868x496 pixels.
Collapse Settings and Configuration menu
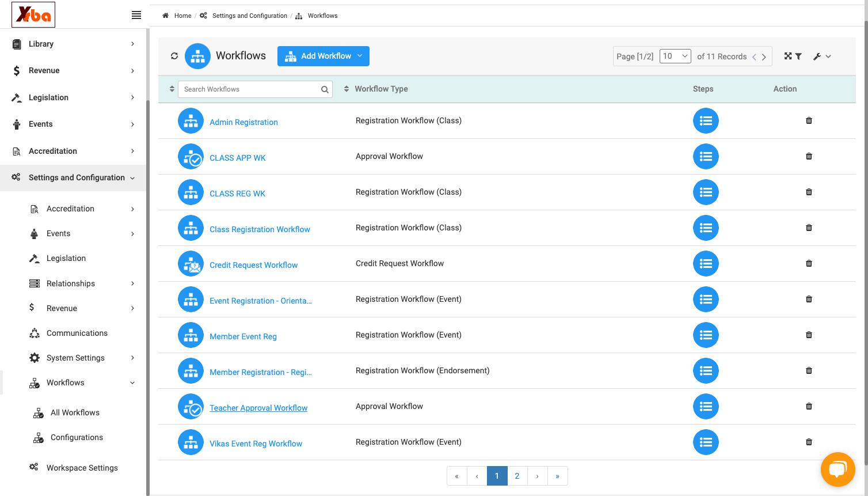(x=73, y=177)
